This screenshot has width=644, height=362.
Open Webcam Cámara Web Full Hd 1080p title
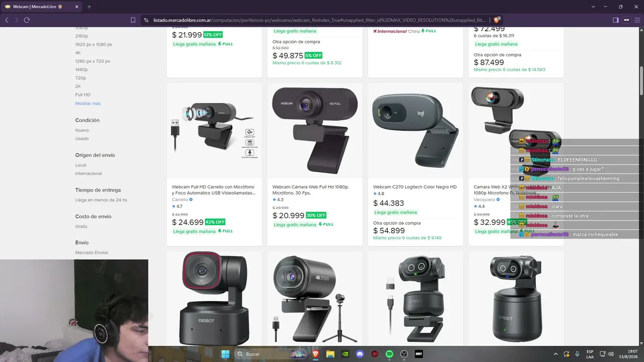point(310,190)
